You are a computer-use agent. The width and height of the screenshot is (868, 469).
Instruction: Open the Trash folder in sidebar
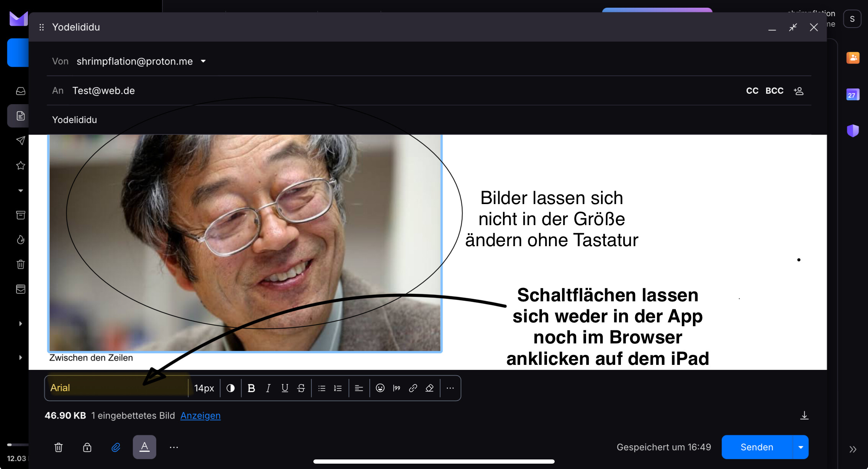pyautogui.click(x=21, y=264)
